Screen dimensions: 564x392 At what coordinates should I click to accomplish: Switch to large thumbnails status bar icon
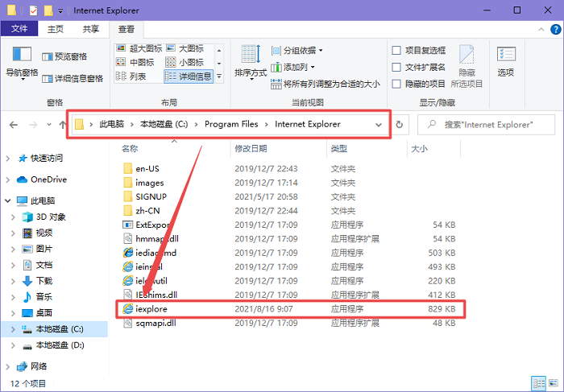[554, 383]
